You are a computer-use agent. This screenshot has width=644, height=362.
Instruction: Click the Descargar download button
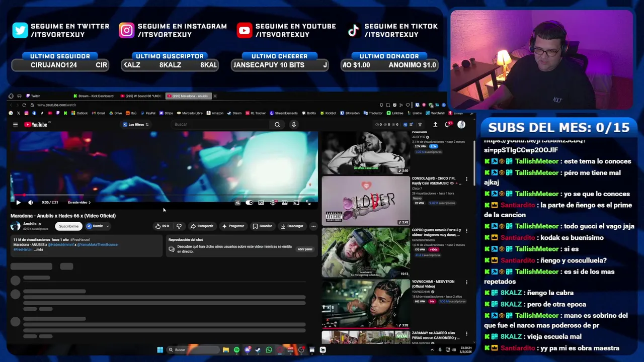pyautogui.click(x=292, y=226)
